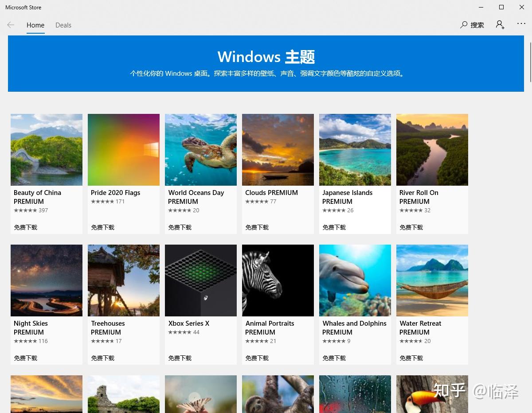Image resolution: width=532 pixels, height=413 pixels.
Task: Select the Whales and Dolphins PREMIUM title
Action: tap(355, 327)
